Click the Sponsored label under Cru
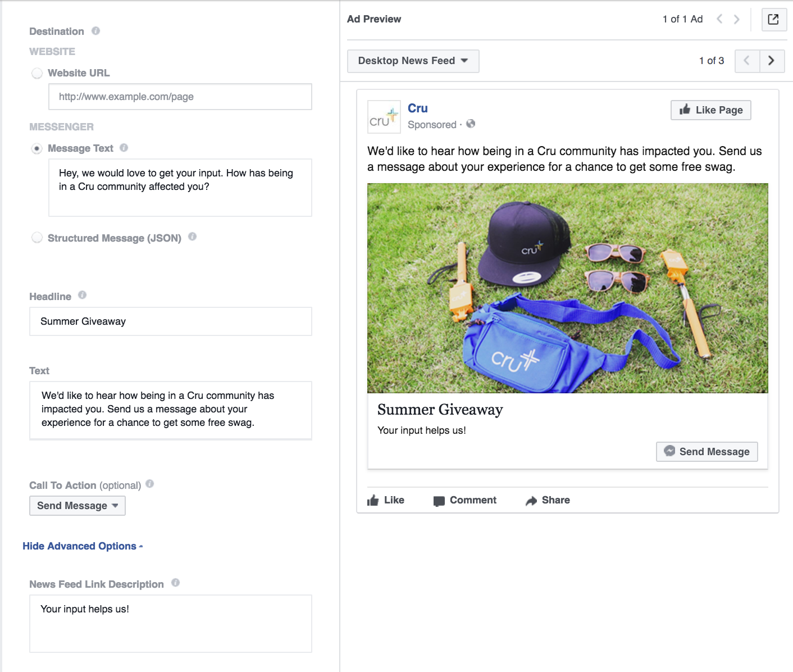793x672 pixels. (x=432, y=125)
